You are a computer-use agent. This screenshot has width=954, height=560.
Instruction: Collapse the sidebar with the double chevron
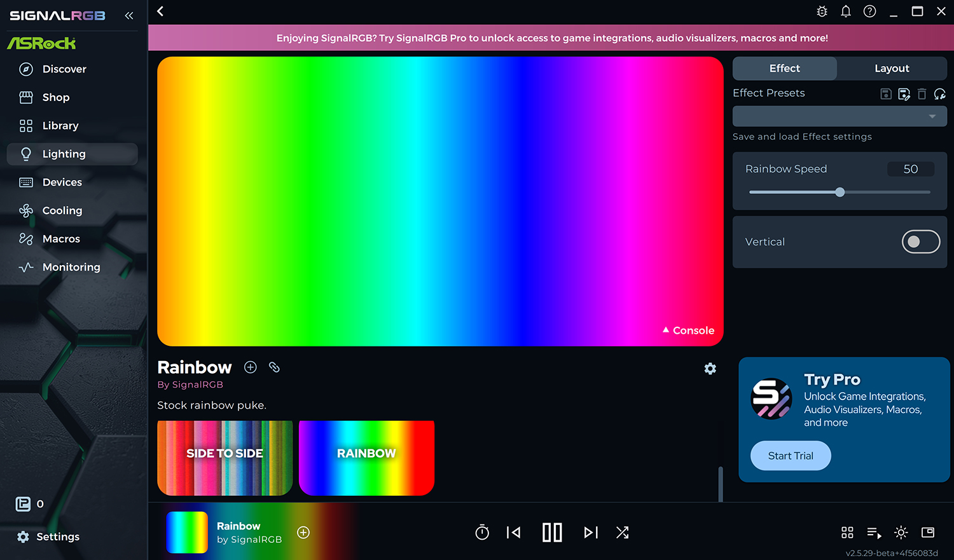tap(129, 15)
